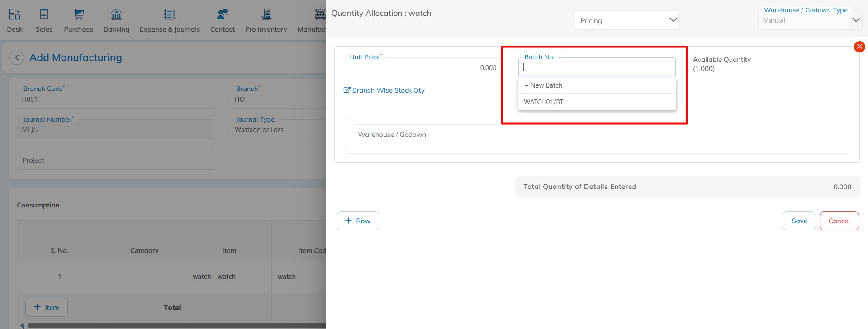This screenshot has height=329, width=868.
Task: Click external link icon beside Branch Wise Stock
Action: tap(347, 90)
